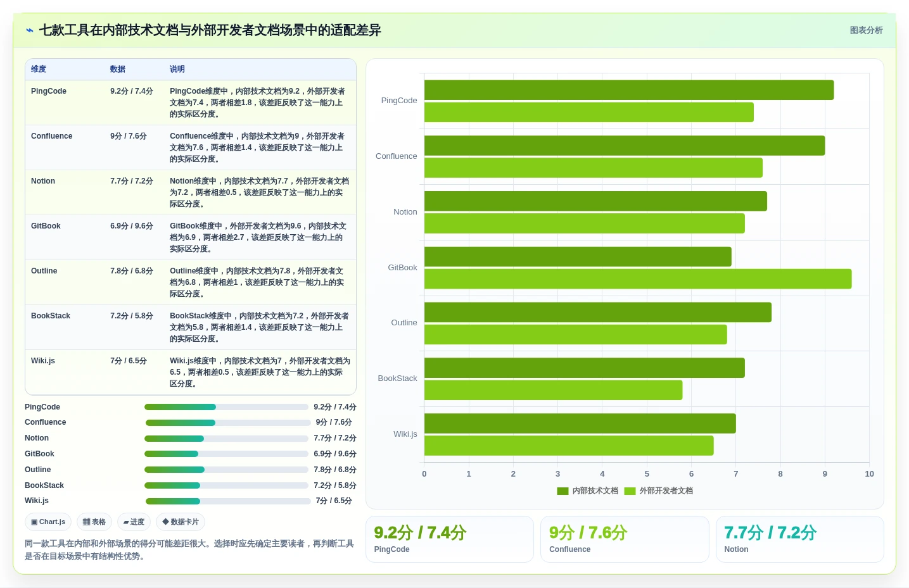Click Notion light green chart bar

pyautogui.click(x=585, y=223)
